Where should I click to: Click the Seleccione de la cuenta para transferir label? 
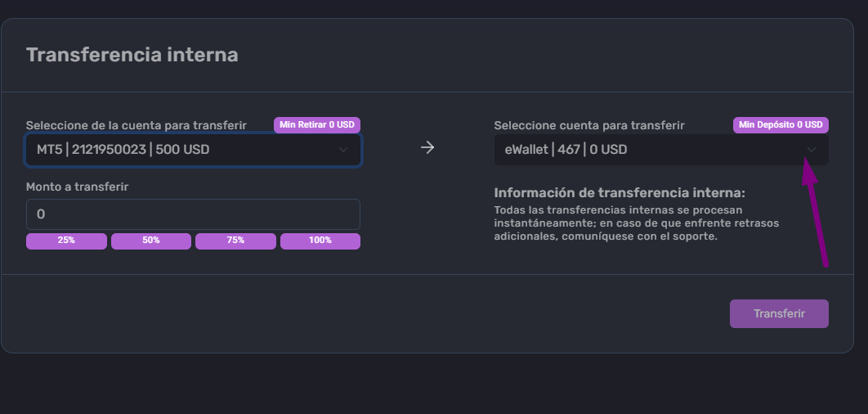(x=136, y=125)
